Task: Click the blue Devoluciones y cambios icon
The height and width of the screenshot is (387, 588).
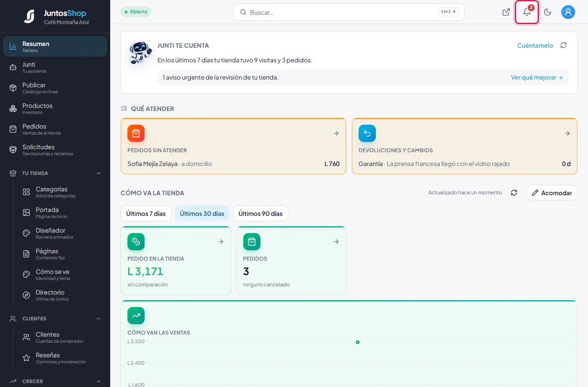Action: point(367,133)
